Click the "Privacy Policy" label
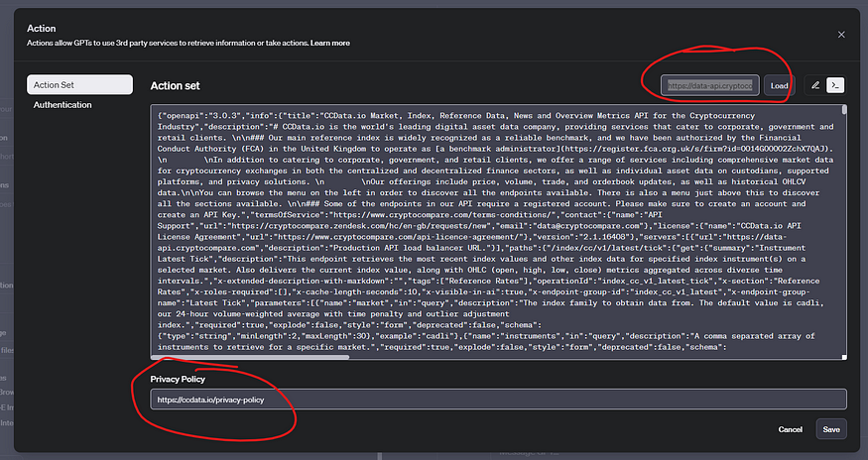The image size is (868, 460). tap(178, 379)
